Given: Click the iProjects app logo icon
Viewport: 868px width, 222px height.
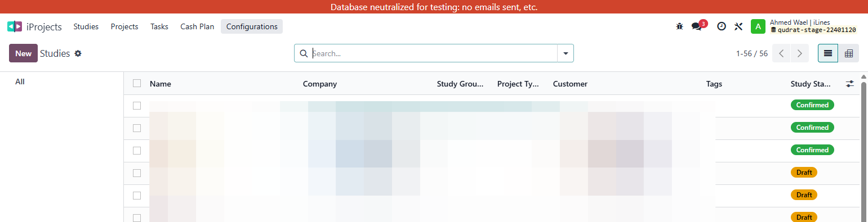Looking at the screenshot, I should click(x=15, y=26).
